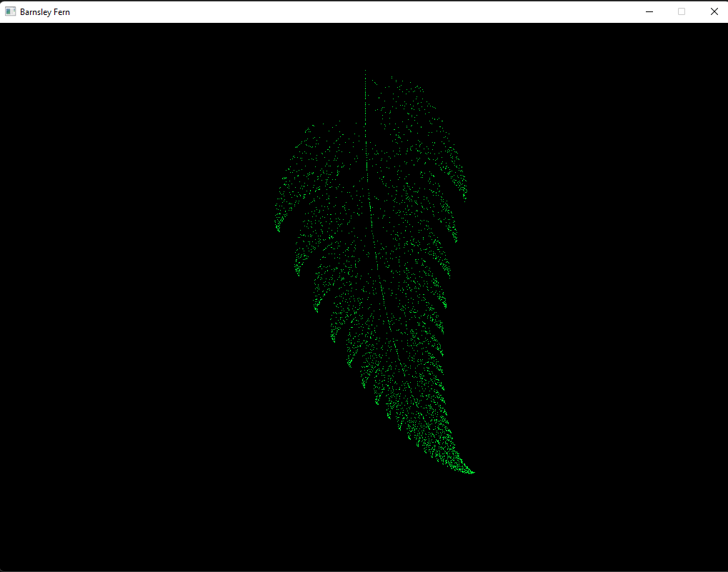The height and width of the screenshot is (572, 728).
Task: Minimize the Barnsley Fern window
Action: (649, 11)
